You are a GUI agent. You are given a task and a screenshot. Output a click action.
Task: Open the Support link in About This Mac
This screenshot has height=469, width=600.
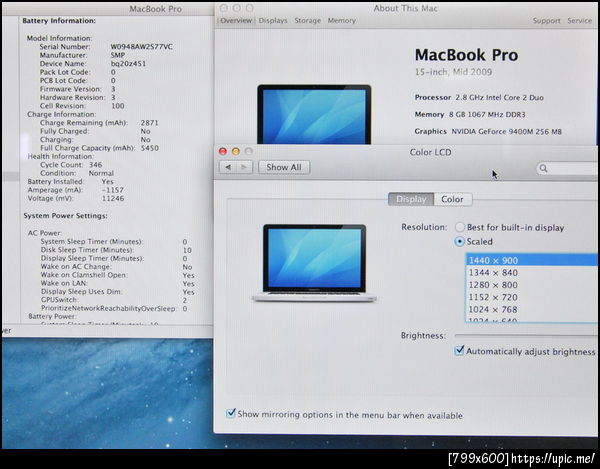pos(546,21)
